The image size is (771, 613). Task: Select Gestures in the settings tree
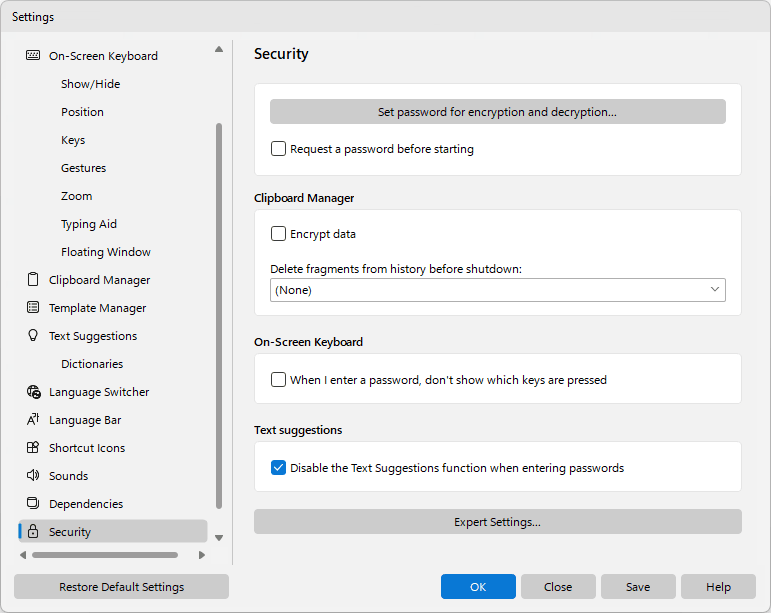[x=83, y=168]
